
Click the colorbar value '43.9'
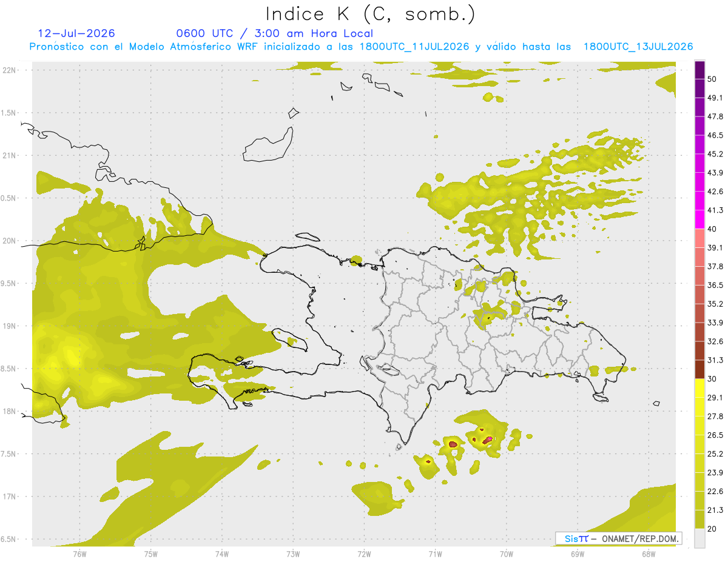coord(715,173)
